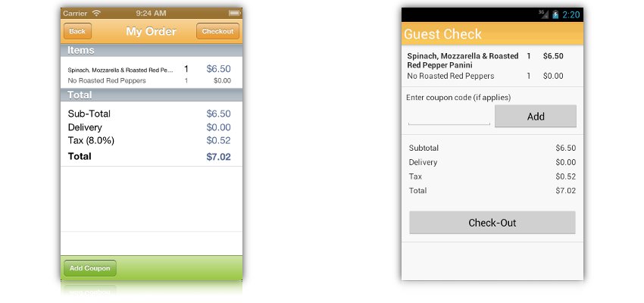Tap the My Order title

tap(151, 31)
